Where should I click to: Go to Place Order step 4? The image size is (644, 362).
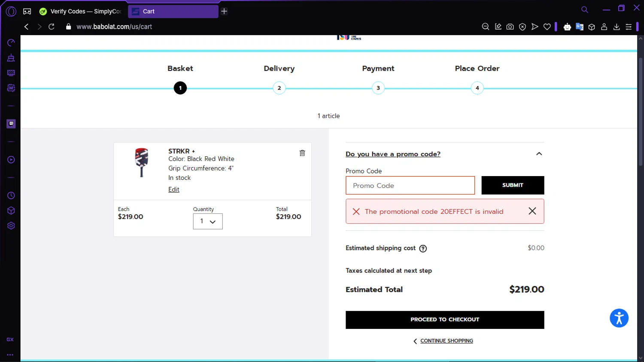pos(477,88)
